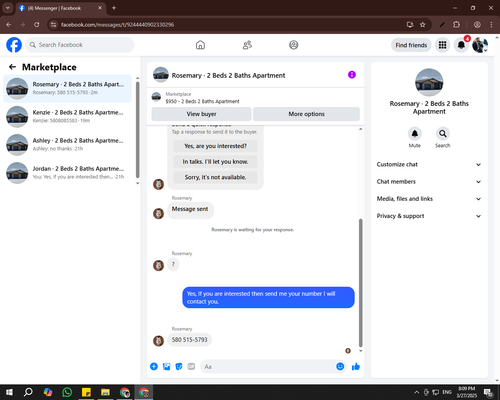Click the blue 'Yes, If you are interested' message
The width and height of the screenshot is (500, 400).
pos(268,297)
